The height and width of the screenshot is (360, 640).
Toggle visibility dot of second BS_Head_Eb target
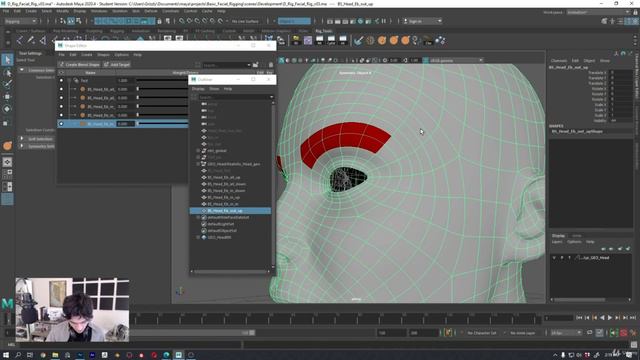coord(61,98)
